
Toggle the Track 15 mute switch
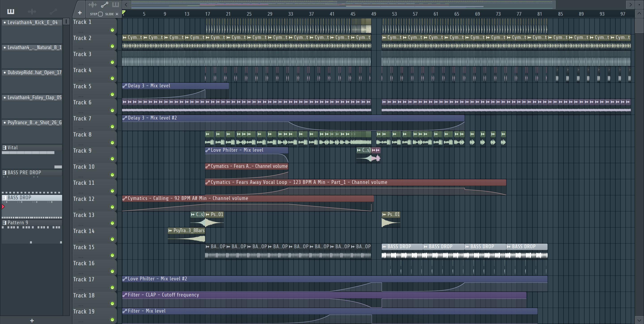[x=112, y=255]
